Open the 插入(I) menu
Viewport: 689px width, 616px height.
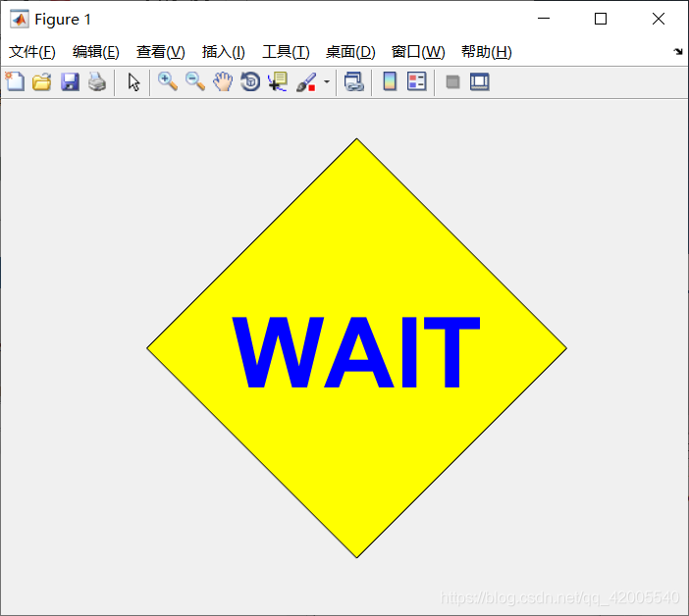[223, 52]
